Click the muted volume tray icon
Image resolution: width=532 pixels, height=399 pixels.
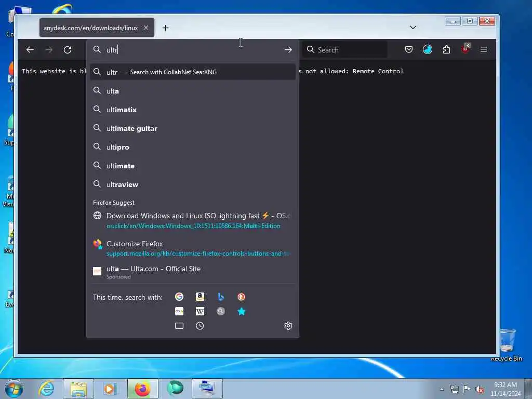[x=480, y=390]
